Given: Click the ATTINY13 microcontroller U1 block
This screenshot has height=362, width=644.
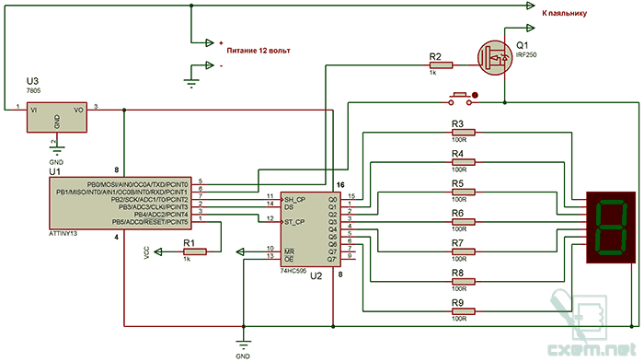Looking at the screenshot, I should [121, 204].
